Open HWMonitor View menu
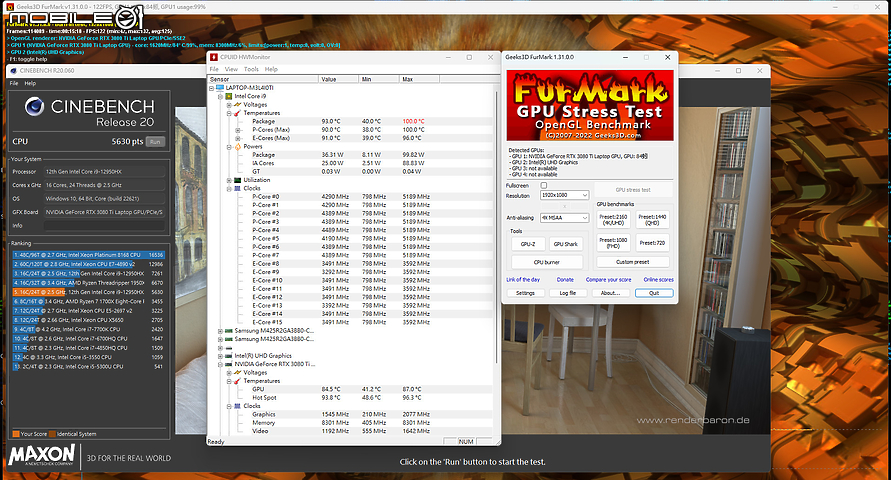The width and height of the screenshot is (891, 480). pyautogui.click(x=231, y=69)
